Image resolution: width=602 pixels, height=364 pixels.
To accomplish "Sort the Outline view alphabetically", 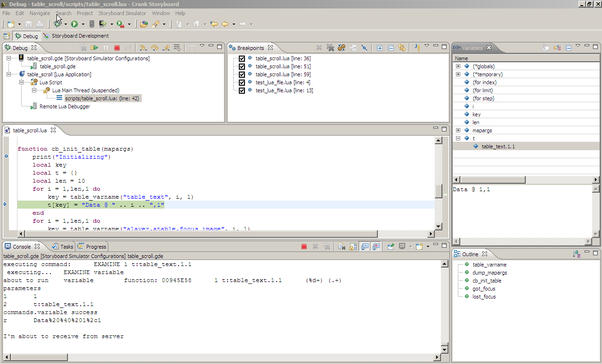I will [x=577, y=254].
